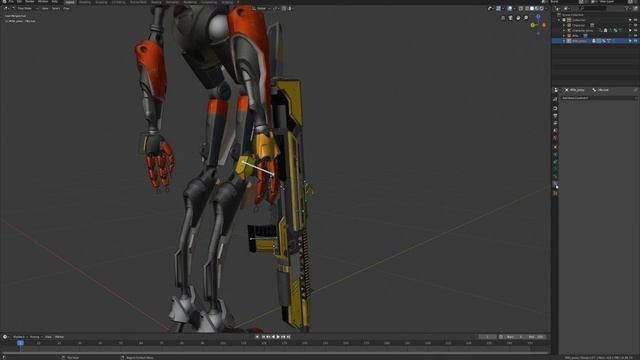Expand the Character collection in the outliner
The image size is (640, 360).
564,25
